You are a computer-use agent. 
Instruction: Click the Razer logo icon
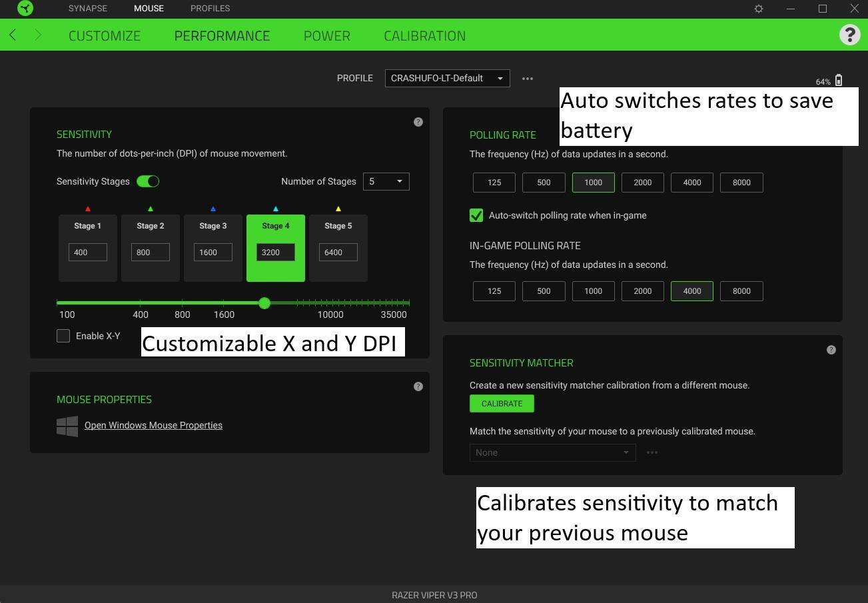click(x=25, y=9)
